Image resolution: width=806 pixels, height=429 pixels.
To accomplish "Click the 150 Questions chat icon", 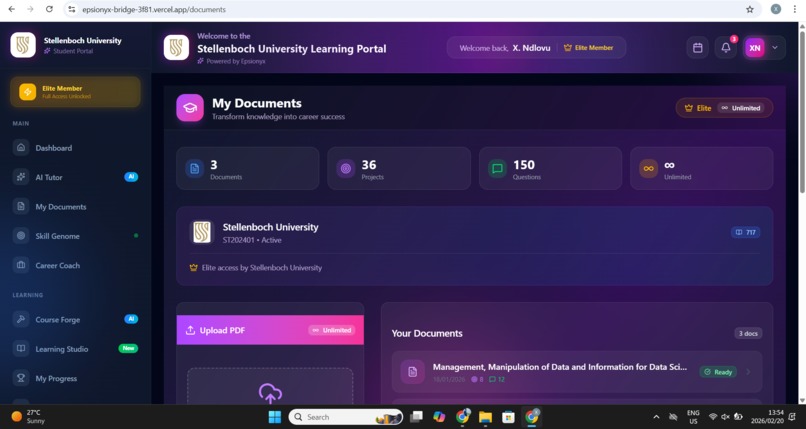I will click(498, 169).
